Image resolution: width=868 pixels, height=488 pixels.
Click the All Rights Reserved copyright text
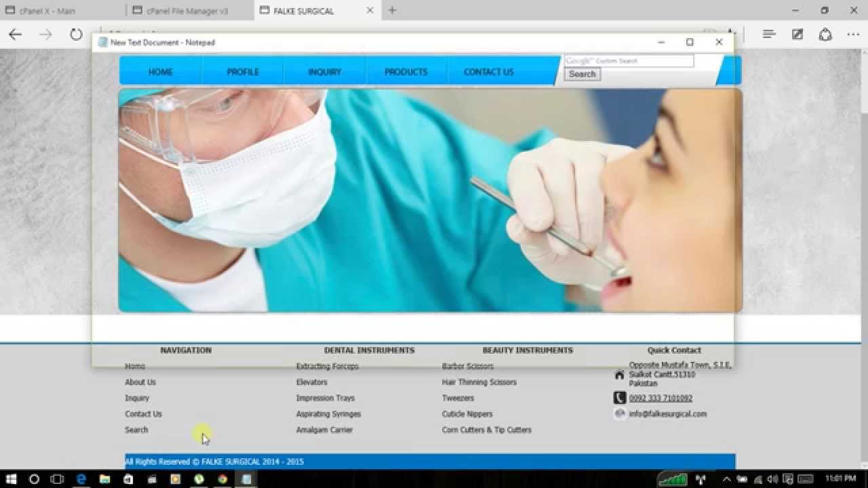(x=214, y=462)
